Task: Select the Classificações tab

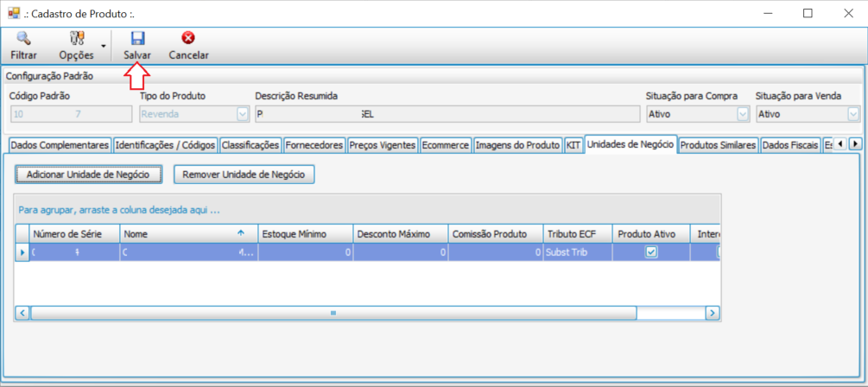Action: coord(250,146)
